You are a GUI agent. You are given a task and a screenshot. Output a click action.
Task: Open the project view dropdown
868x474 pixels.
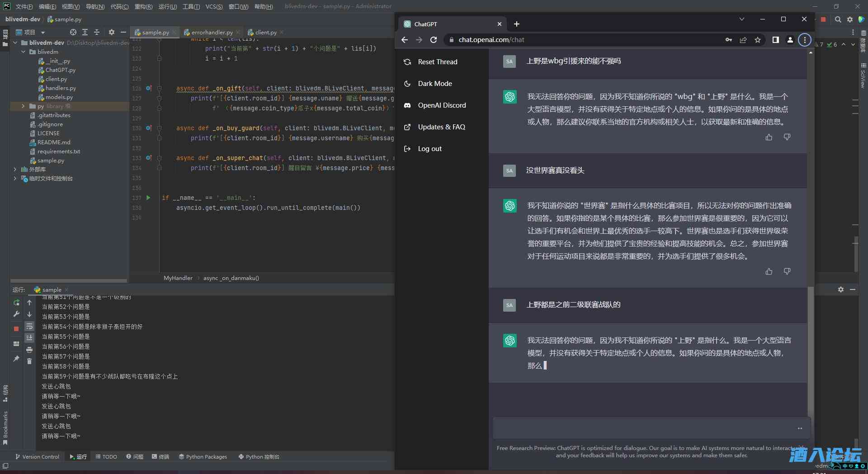tap(43, 33)
